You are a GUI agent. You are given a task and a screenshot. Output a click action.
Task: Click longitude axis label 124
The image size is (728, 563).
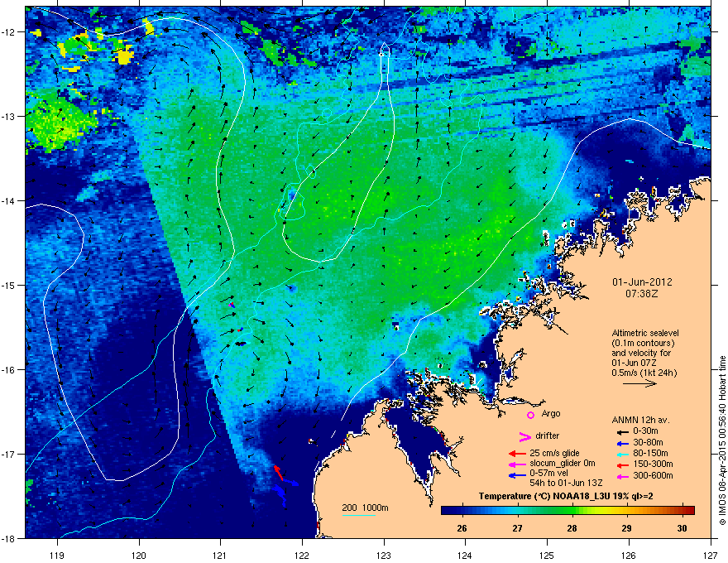pyautogui.click(x=465, y=555)
